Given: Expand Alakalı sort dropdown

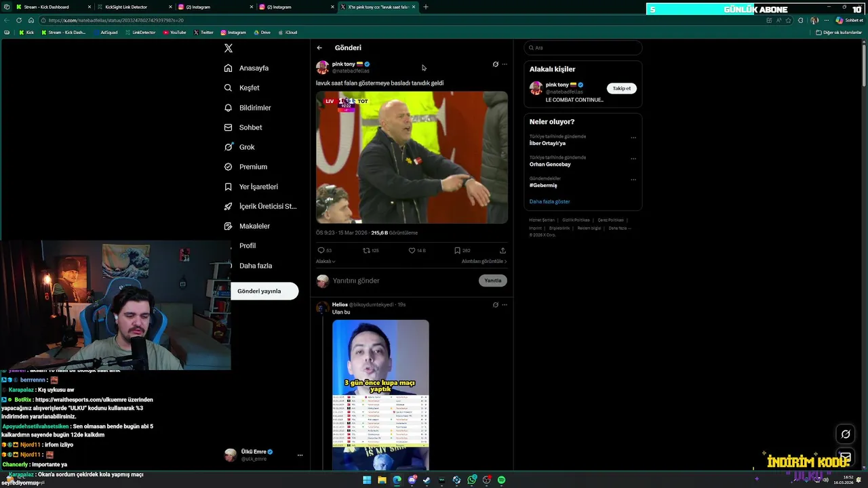Looking at the screenshot, I should point(325,261).
